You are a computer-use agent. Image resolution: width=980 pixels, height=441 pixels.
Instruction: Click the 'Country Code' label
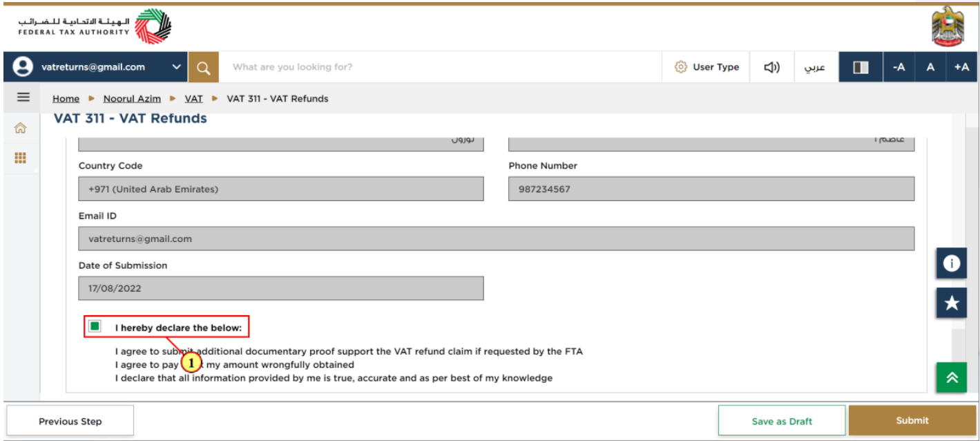pos(111,166)
